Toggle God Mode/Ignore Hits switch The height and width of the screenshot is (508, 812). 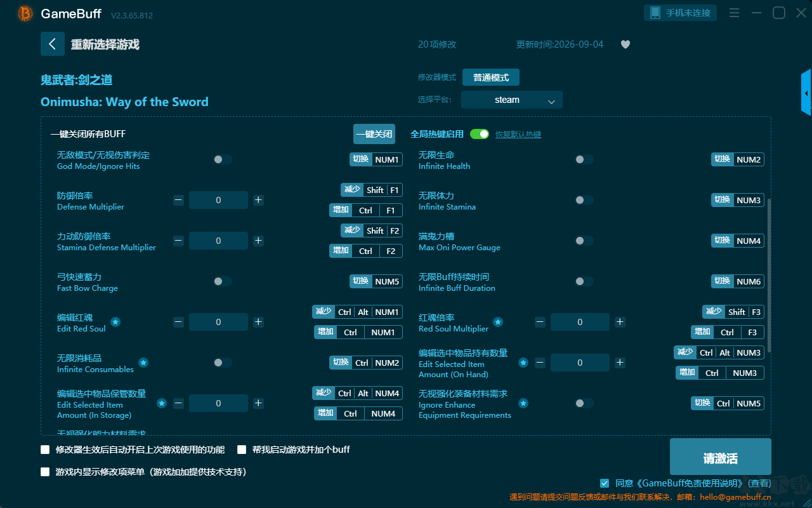pos(223,159)
